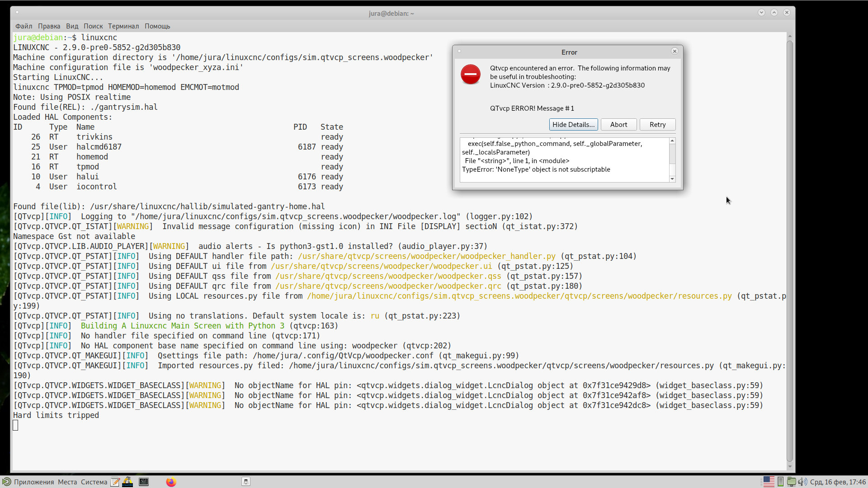Launch Firefox from the panel
Screen dimensions: 868x488
tap(171, 482)
